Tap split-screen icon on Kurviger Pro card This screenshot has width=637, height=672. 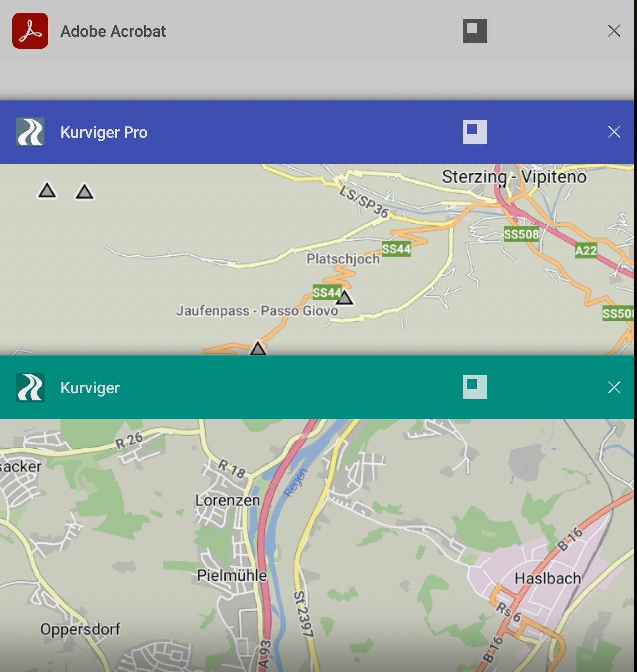coord(475,132)
